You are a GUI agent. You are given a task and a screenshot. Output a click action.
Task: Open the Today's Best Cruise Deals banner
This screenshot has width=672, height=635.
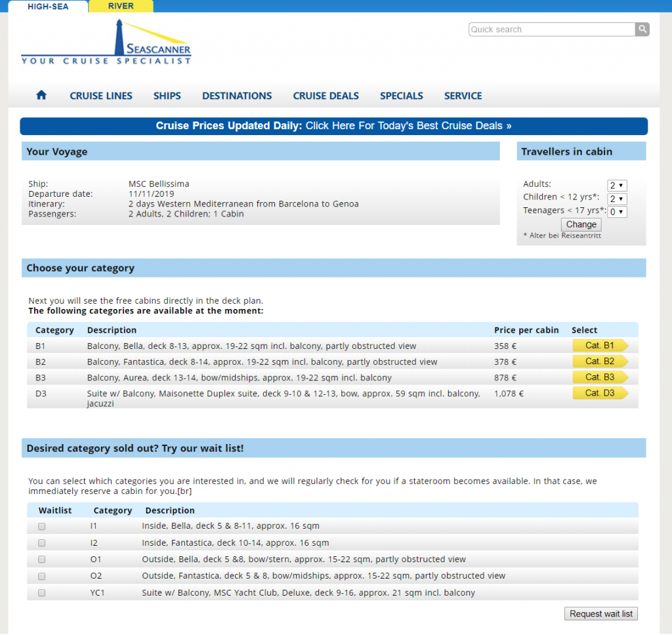click(x=333, y=126)
